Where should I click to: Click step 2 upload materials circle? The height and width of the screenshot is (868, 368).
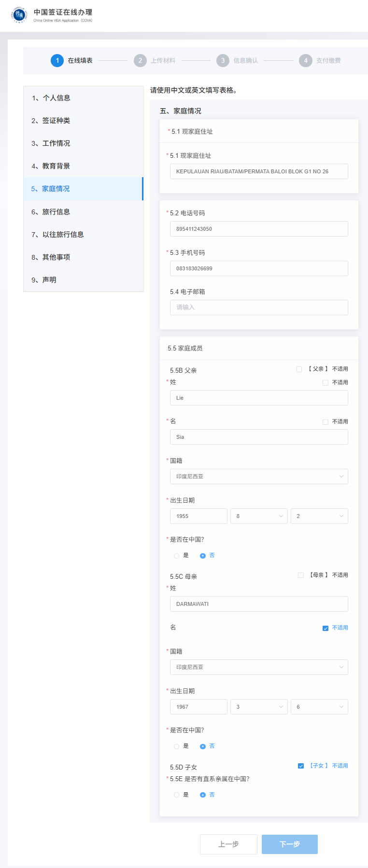pos(140,60)
